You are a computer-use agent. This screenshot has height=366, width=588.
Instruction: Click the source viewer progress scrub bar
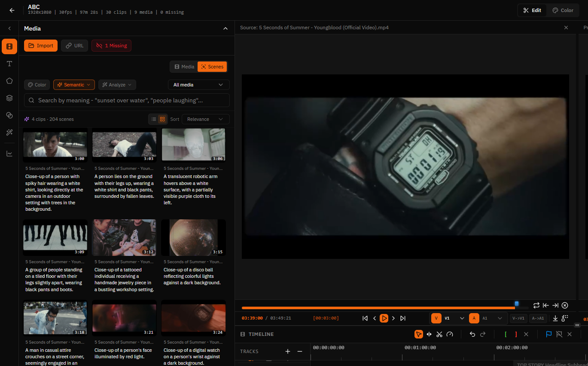click(x=385, y=308)
